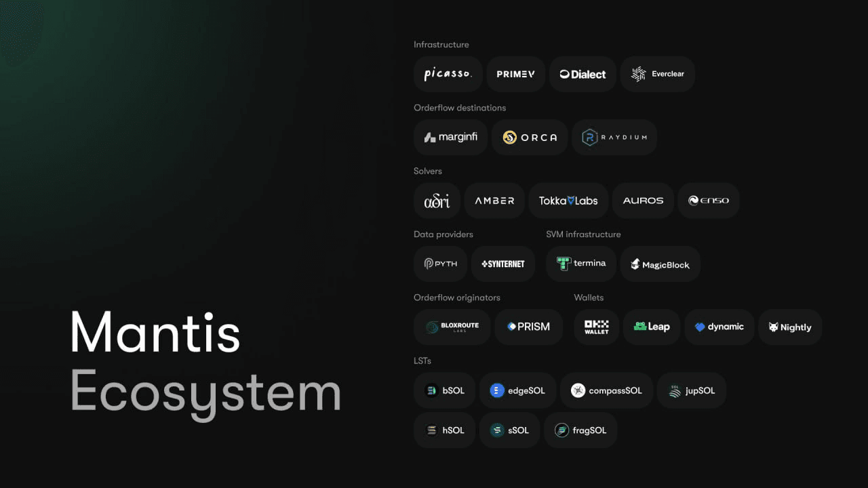Image resolution: width=868 pixels, height=488 pixels.
Task: Click the Pyth logo icon
Action: pyautogui.click(x=429, y=264)
